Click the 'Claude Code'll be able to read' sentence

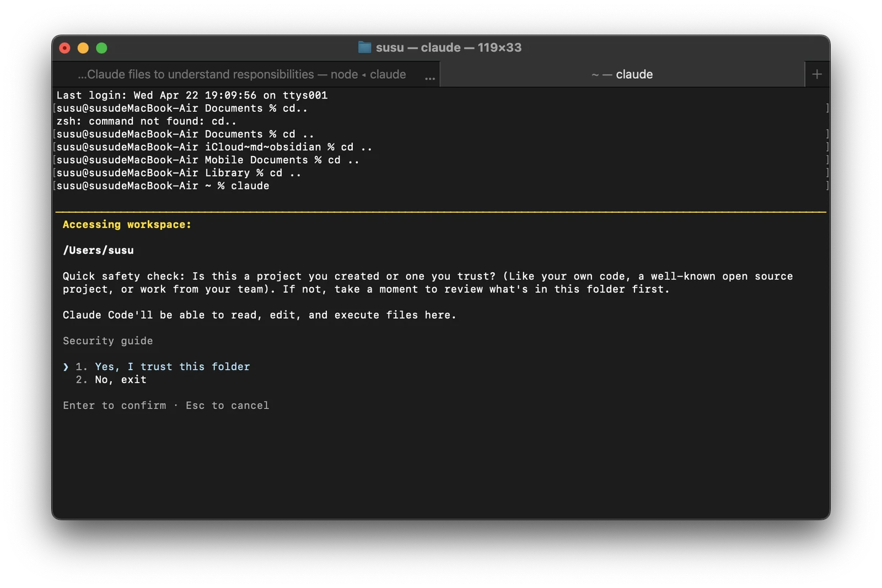click(x=260, y=315)
